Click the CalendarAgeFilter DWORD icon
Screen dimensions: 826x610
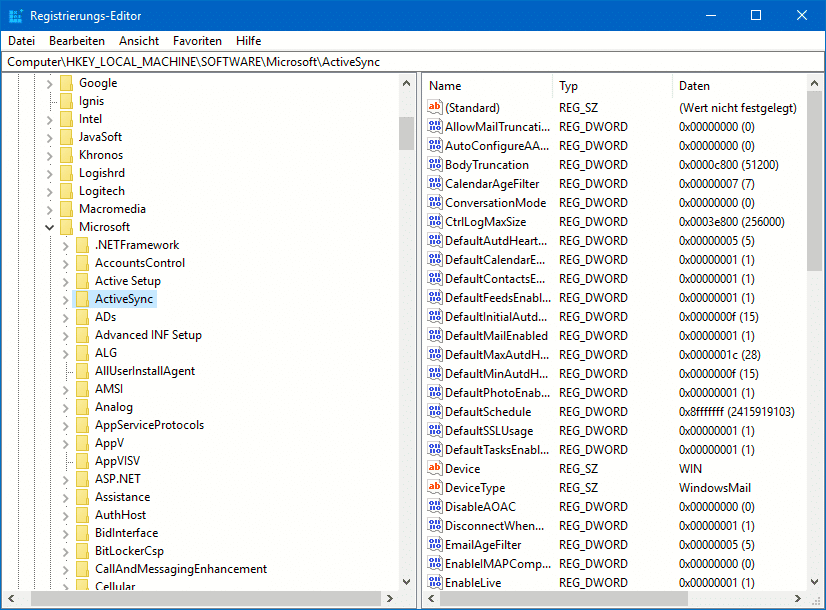pyautogui.click(x=435, y=183)
